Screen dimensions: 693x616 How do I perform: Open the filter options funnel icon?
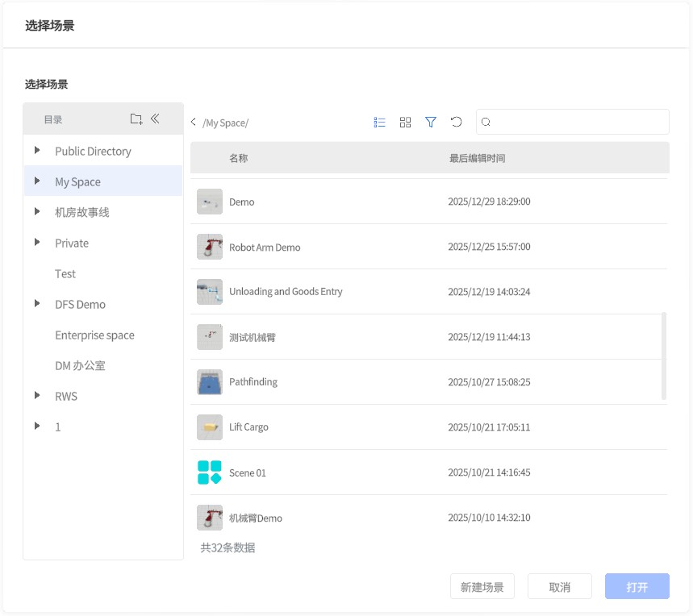[x=431, y=123]
